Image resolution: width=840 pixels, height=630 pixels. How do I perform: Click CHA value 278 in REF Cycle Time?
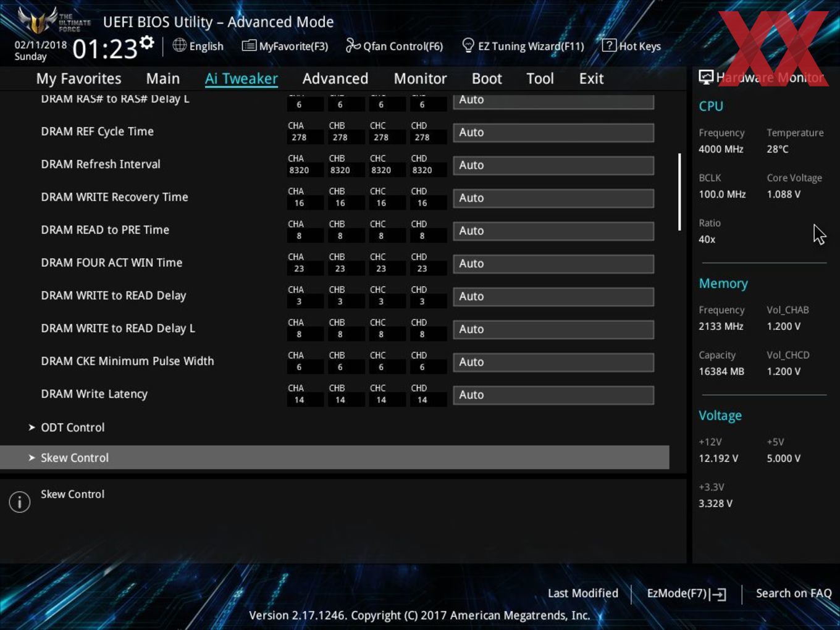(x=299, y=138)
